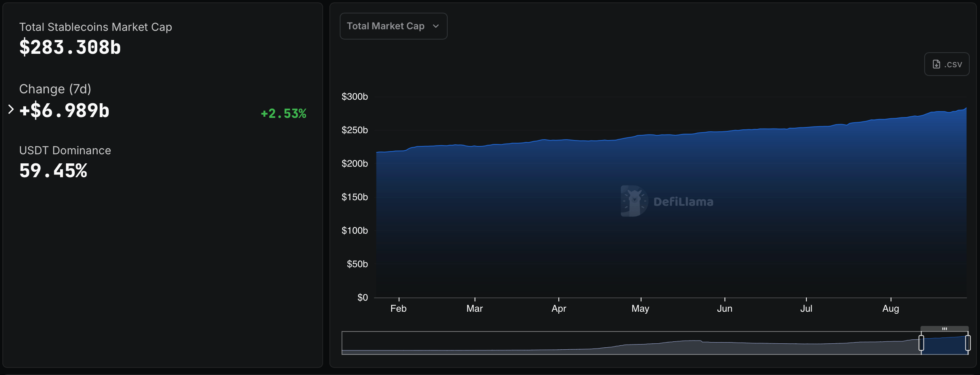The image size is (980, 375).
Task: Switch the chart metric via Total Market Cap menu
Action: [393, 26]
